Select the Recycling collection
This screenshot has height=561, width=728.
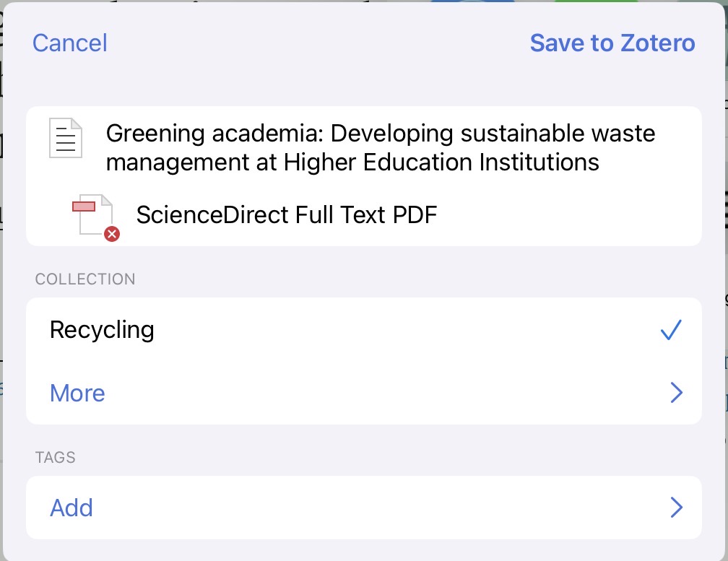[102, 330]
